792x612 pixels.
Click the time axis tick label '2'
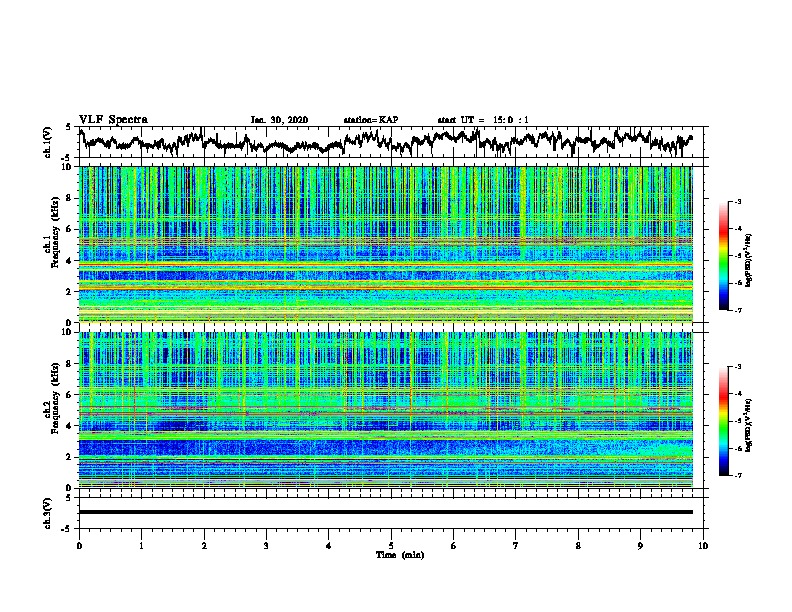(x=204, y=546)
